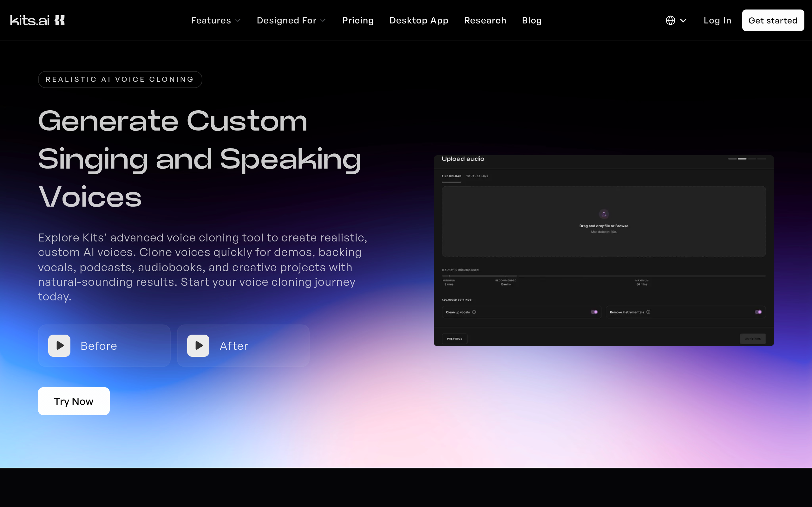Click the chevron next to the globe icon
Screen dimensions: 812x507
pyautogui.click(x=683, y=21)
